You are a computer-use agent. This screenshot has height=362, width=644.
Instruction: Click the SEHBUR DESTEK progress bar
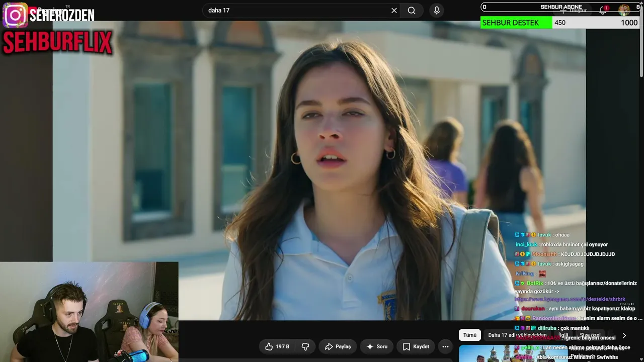tap(560, 23)
